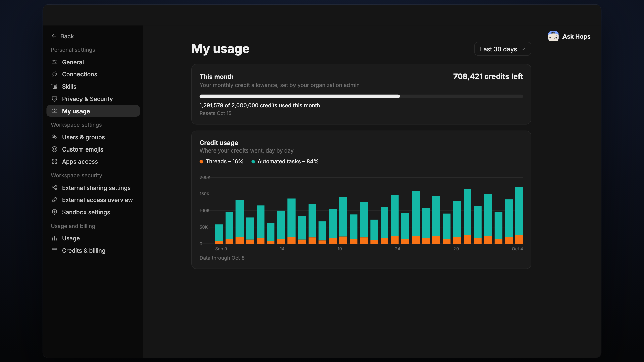Click the Credits & billing card icon

(54, 251)
